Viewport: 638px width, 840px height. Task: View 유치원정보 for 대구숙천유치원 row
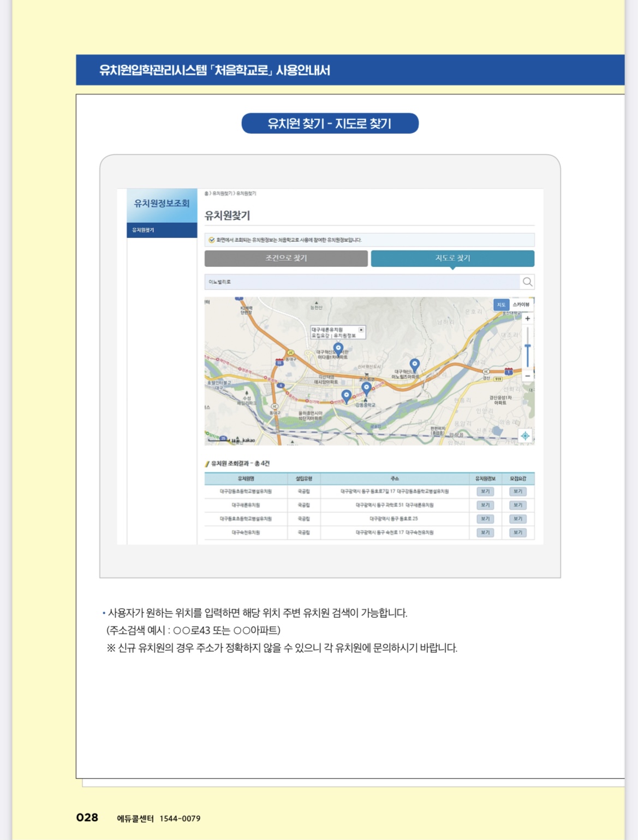coord(485,532)
